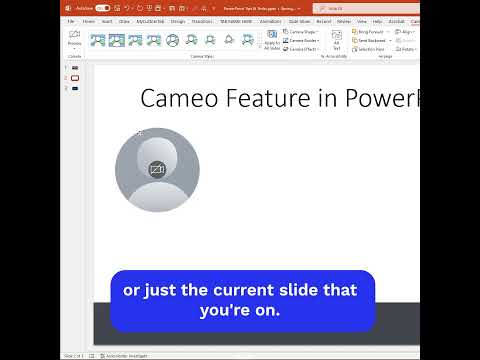
Task: Click the slide number status text
Action: pos(73,356)
